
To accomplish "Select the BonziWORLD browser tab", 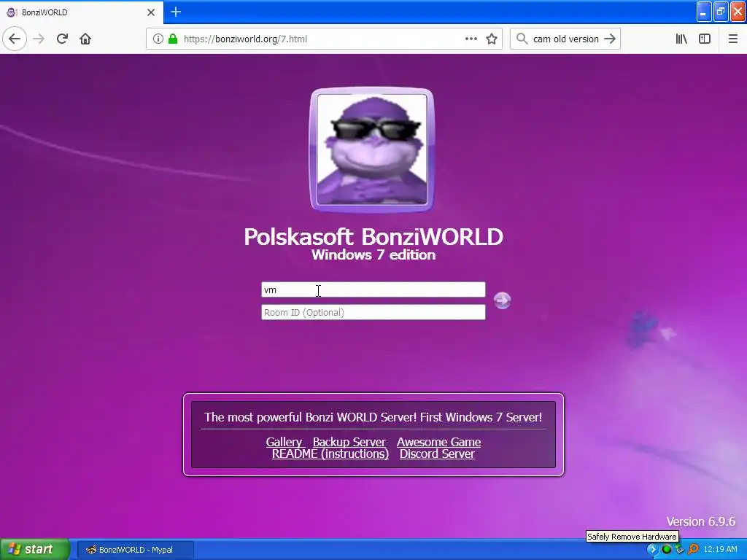I will point(82,12).
